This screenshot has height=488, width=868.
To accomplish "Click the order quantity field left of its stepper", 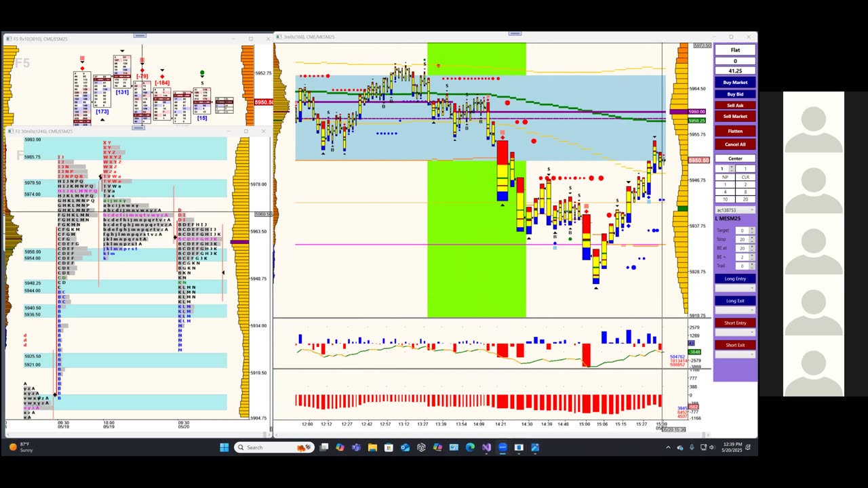I will pyautogui.click(x=722, y=169).
